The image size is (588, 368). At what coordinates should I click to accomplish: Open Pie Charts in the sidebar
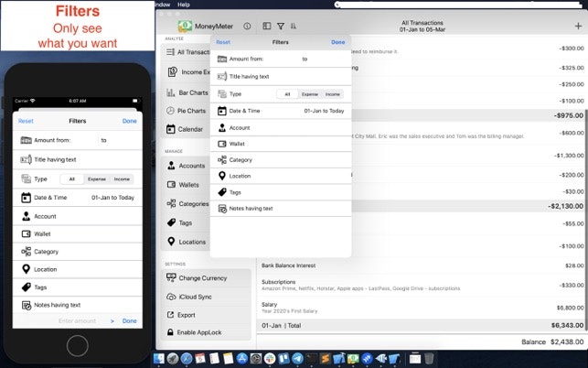coord(187,111)
